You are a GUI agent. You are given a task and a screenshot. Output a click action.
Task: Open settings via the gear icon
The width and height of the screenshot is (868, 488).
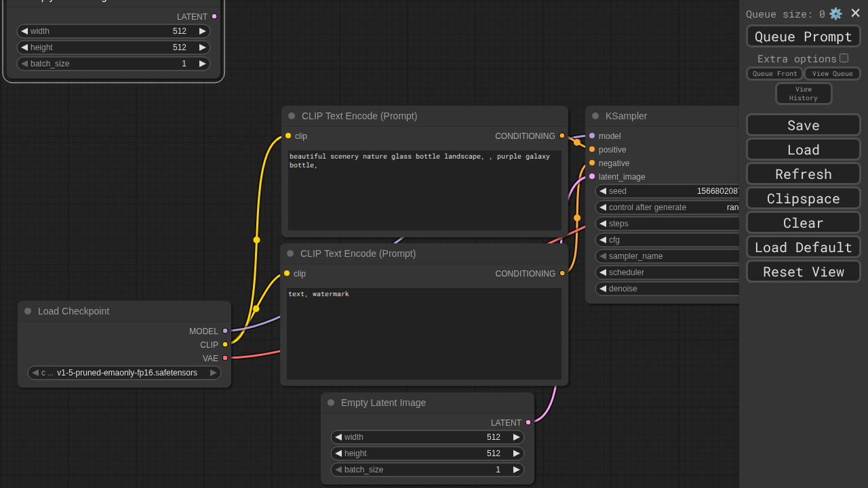(835, 14)
